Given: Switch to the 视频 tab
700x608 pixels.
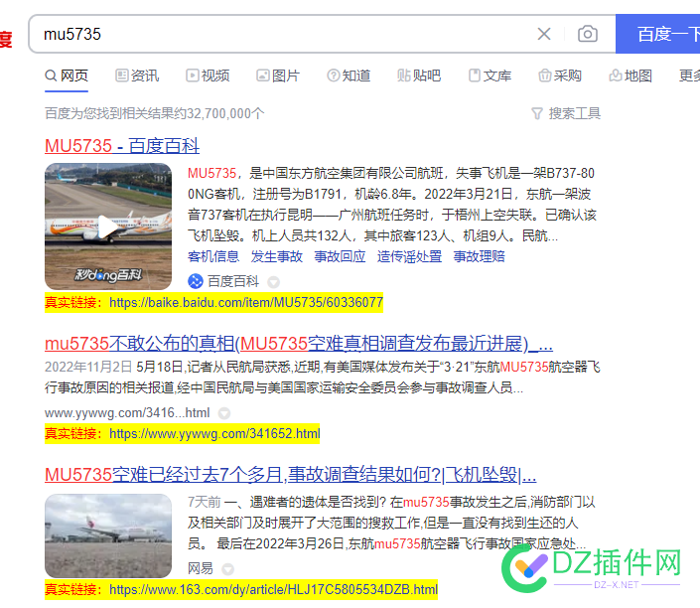Looking at the screenshot, I should pos(208,76).
